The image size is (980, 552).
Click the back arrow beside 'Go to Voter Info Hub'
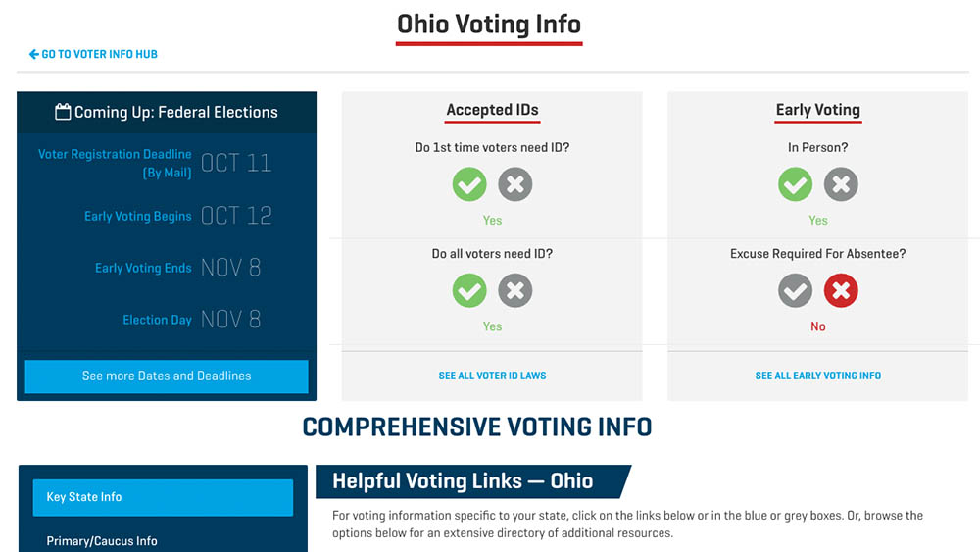[34, 54]
